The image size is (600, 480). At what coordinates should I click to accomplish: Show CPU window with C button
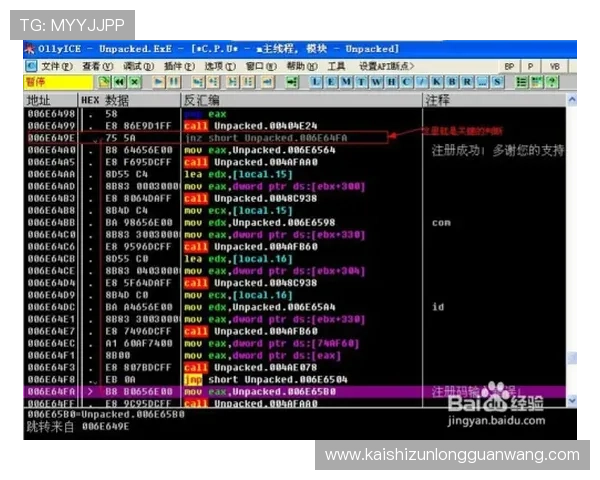coord(406,82)
